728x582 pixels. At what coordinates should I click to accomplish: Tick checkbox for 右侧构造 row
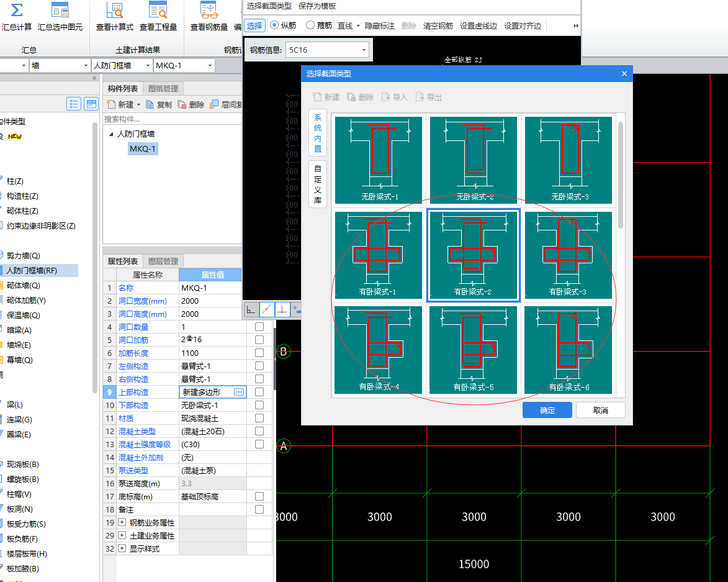259,379
